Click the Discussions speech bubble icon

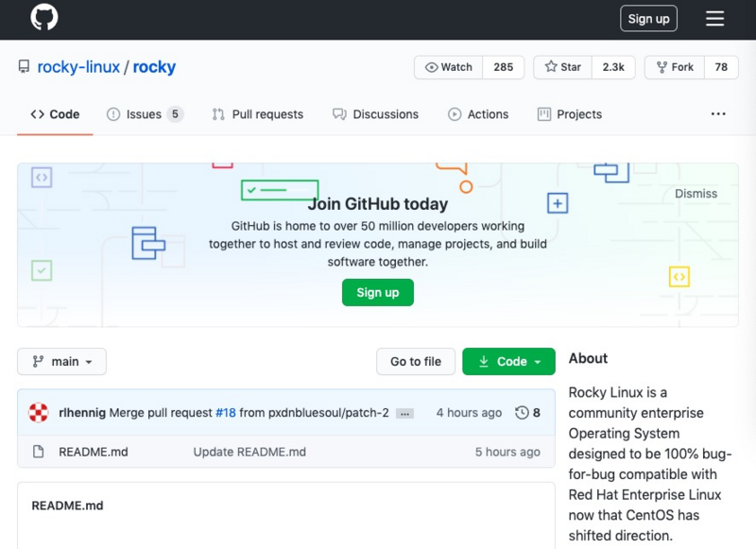coord(339,114)
